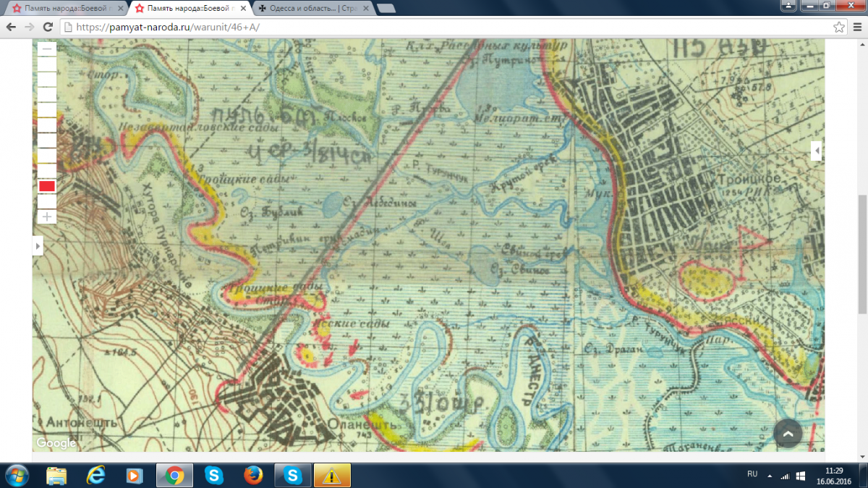The height and width of the screenshot is (488, 868).
Task: Select the red active zoom level marker
Action: (47, 186)
